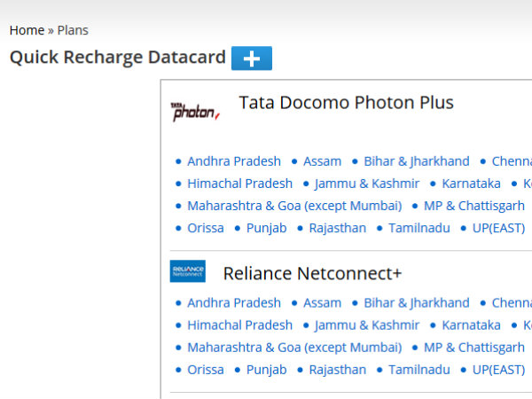The height and width of the screenshot is (399, 532).
Task: Pick Jammu & Kashmir under Tata Docomo
Action: pyautogui.click(x=367, y=184)
